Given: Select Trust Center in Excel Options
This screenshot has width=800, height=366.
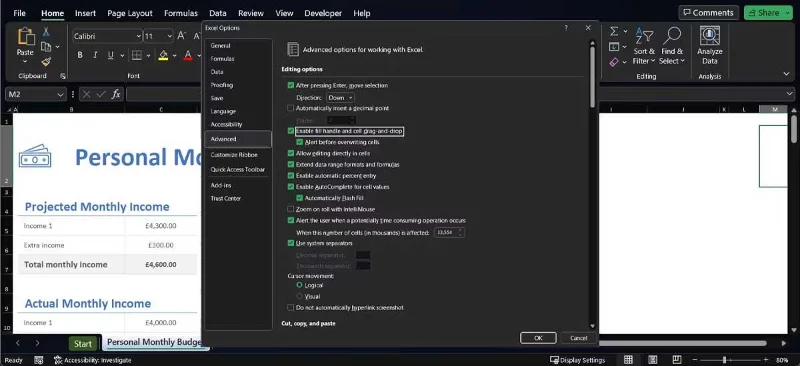Looking at the screenshot, I should [x=226, y=199].
